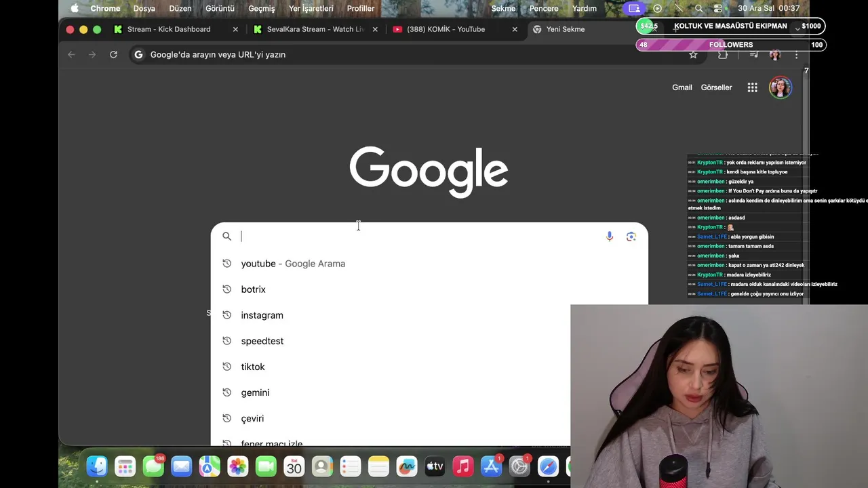Go back to the previous page
The image size is (868, 488).
click(71, 54)
